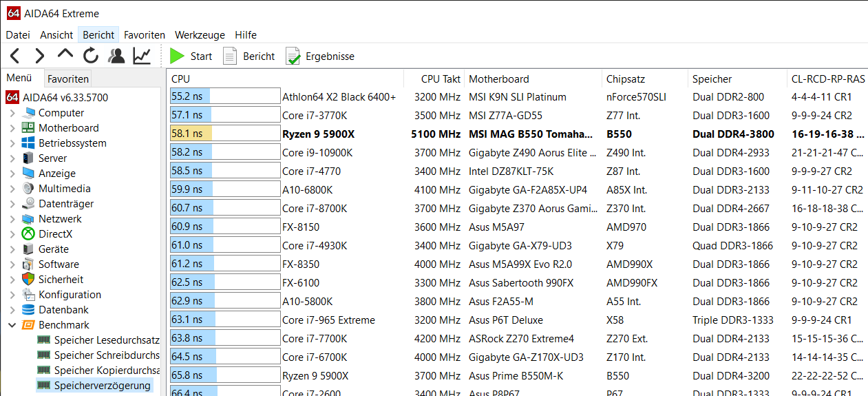
Task: Click the Bericht document icon in toolbar
Action: [x=230, y=56]
